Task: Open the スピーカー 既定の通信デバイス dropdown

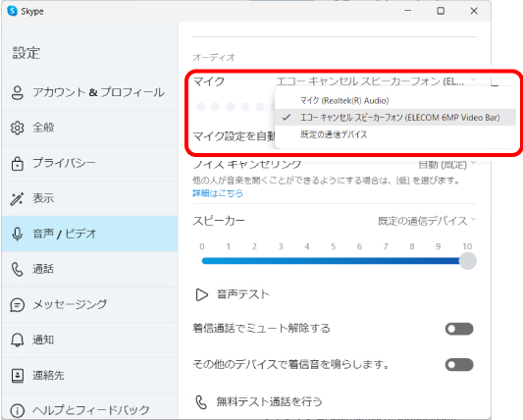Action: (x=427, y=221)
